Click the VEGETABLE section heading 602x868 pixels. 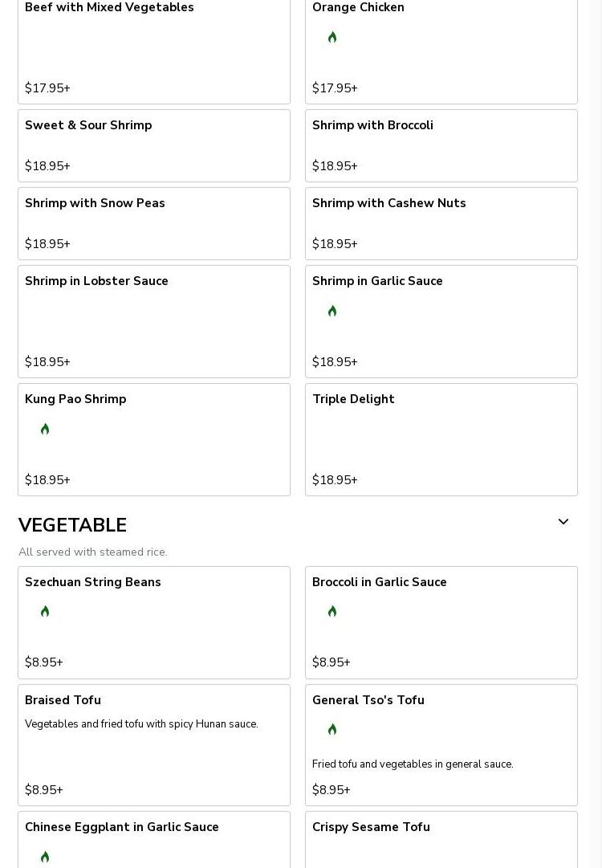72,525
